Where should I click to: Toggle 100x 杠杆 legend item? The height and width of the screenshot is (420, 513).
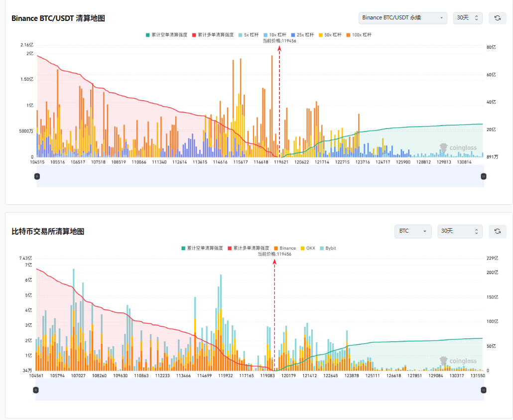(359, 35)
